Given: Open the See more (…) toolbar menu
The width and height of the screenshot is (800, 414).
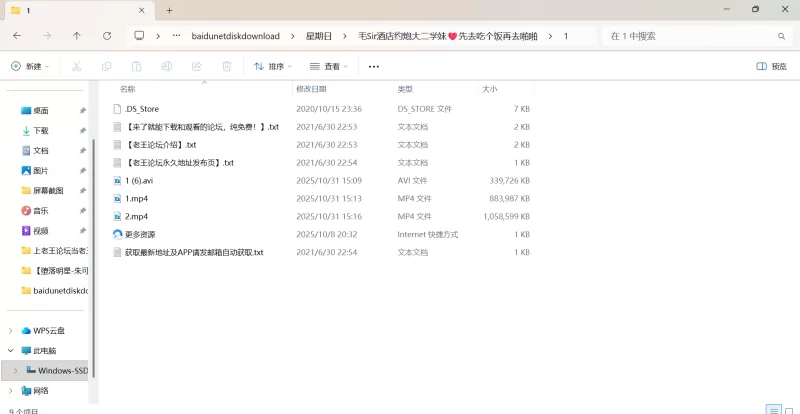Looking at the screenshot, I should [374, 66].
